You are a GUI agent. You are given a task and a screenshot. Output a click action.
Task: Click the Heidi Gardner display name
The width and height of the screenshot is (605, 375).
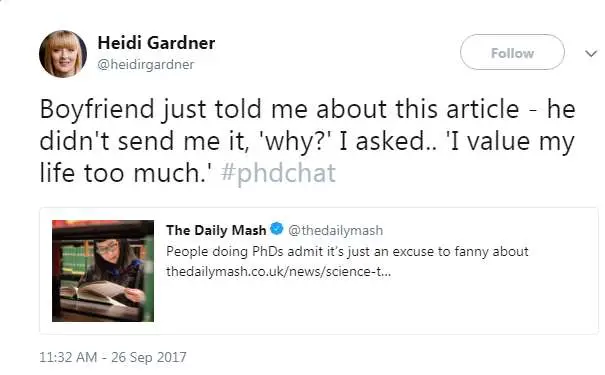click(x=156, y=42)
